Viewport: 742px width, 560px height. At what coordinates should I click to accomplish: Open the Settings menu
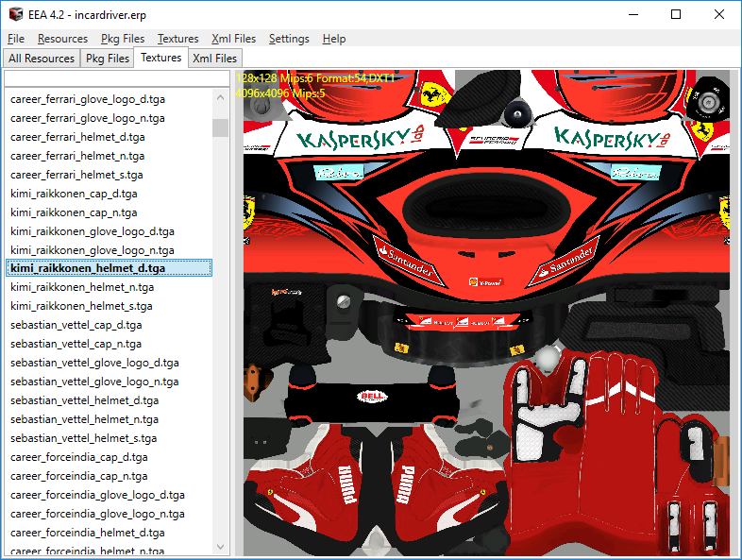pyautogui.click(x=289, y=39)
